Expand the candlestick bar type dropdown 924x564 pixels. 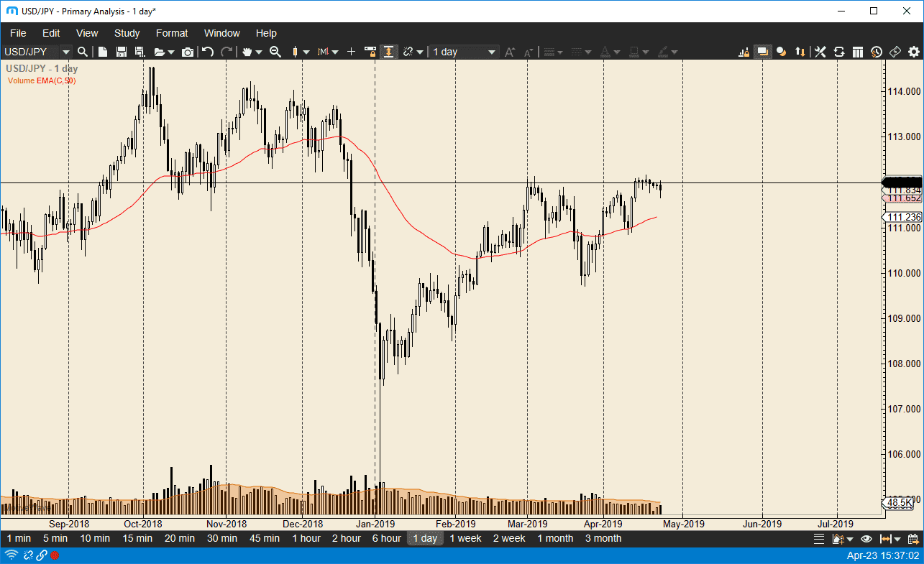click(x=306, y=52)
